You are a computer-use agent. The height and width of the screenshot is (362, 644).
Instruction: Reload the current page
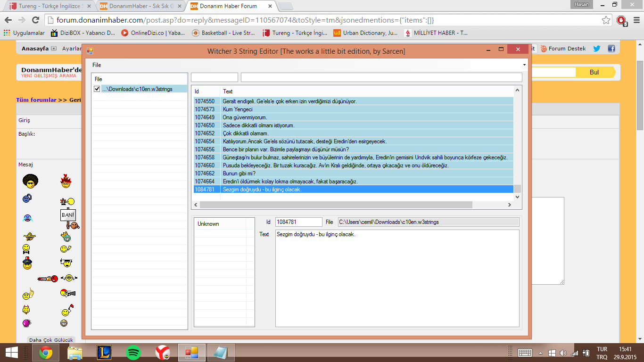(35, 20)
